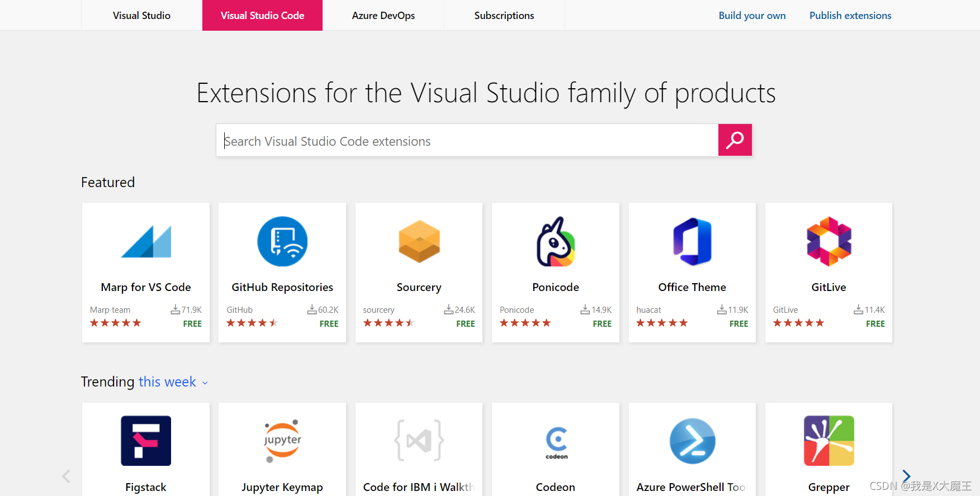Focus the extensions search field
This screenshot has height=496, width=980.
[467, 140]
